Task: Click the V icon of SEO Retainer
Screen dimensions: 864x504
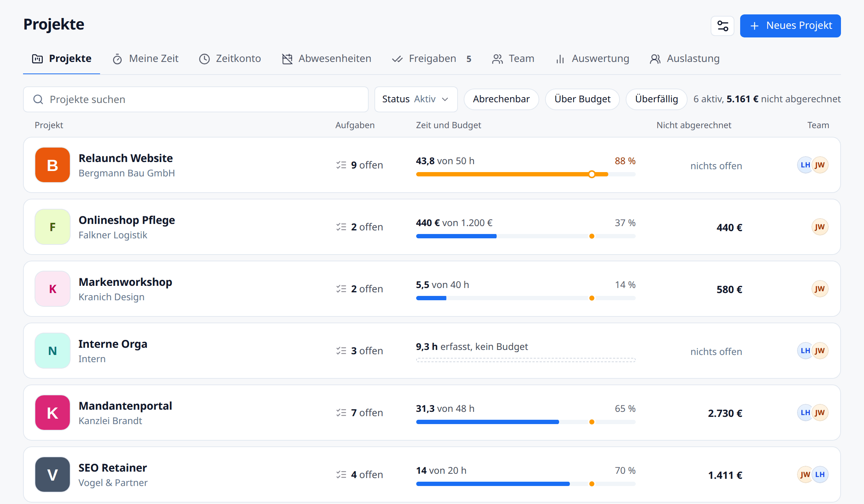Action: click(x=53, y=474)
